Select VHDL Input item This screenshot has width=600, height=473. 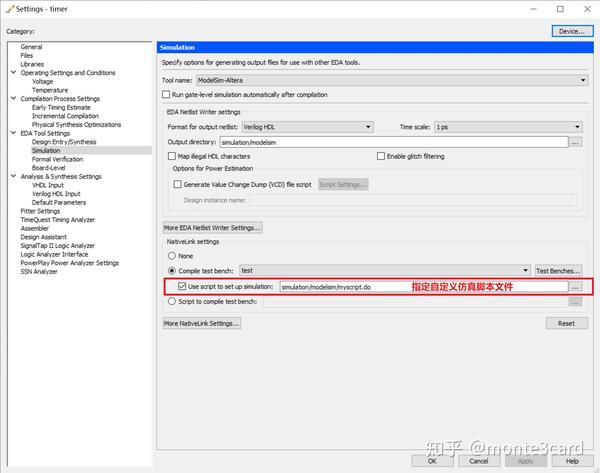click(47, 185)
